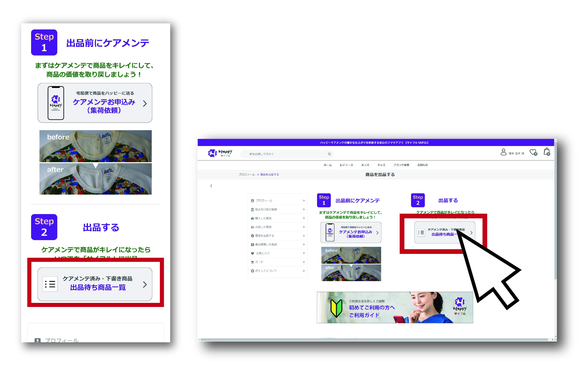Expand the 出品した商品 row chevron
Viewport: 588px width, 373px height.
coord(304,227)
